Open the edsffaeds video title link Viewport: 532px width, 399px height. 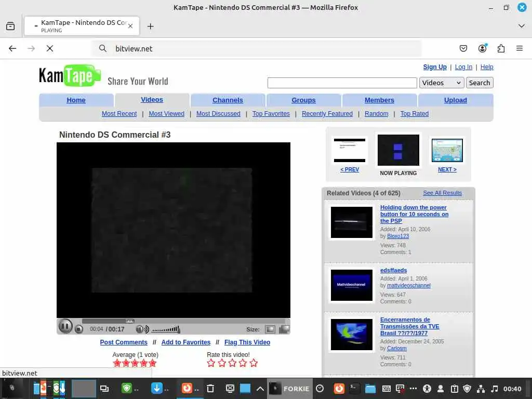[393, 270]
